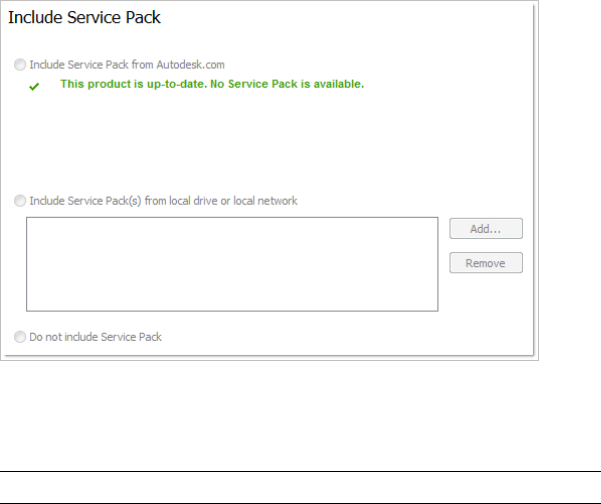Viewport: 601px width, 504px height.
Task: Click the Include Service Pack heading
Action: coord(85,18)
